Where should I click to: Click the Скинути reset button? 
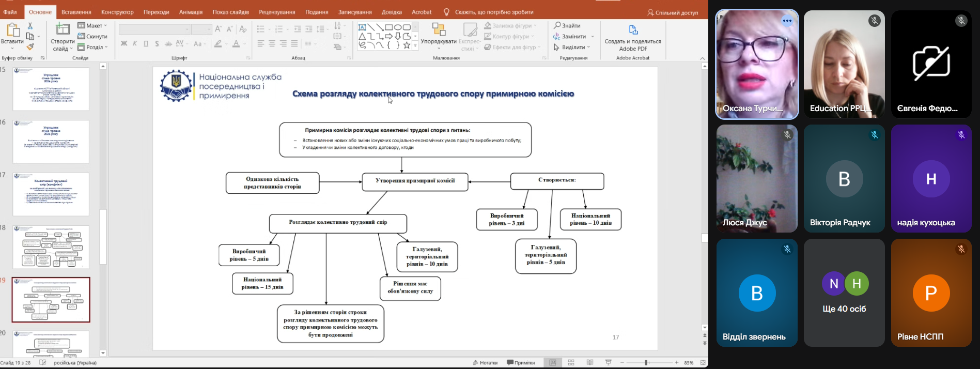point(92,36)
